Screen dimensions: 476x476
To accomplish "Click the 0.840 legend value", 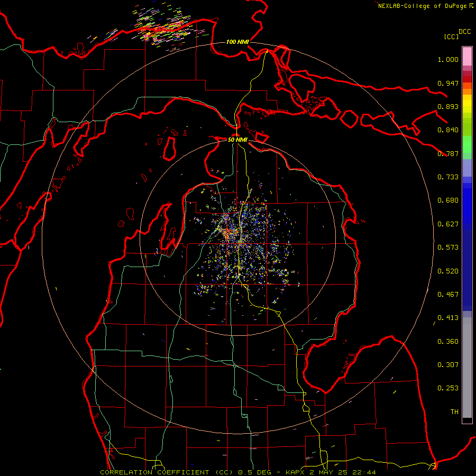I will [448, 130].
